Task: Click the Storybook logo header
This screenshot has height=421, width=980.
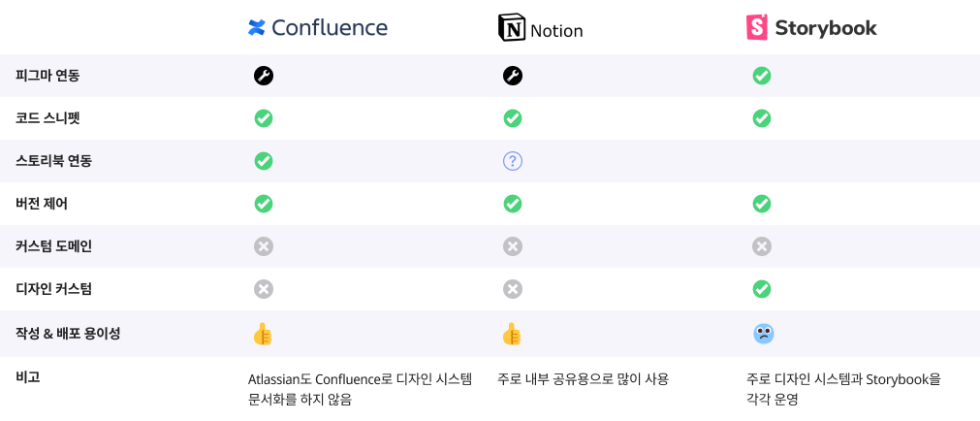Action: tap(811, 27)
